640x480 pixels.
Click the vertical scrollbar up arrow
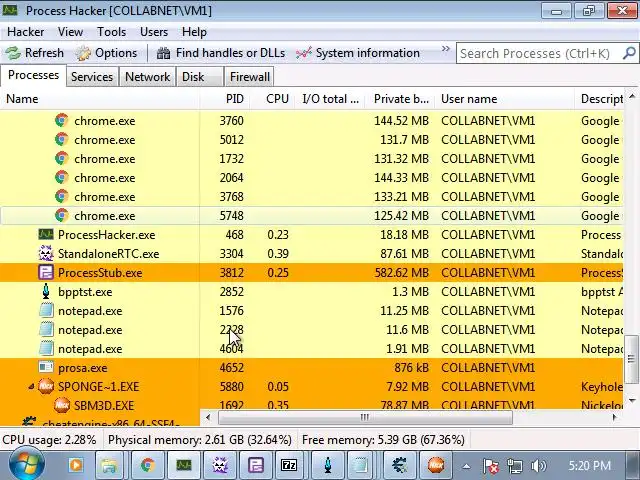632,96
